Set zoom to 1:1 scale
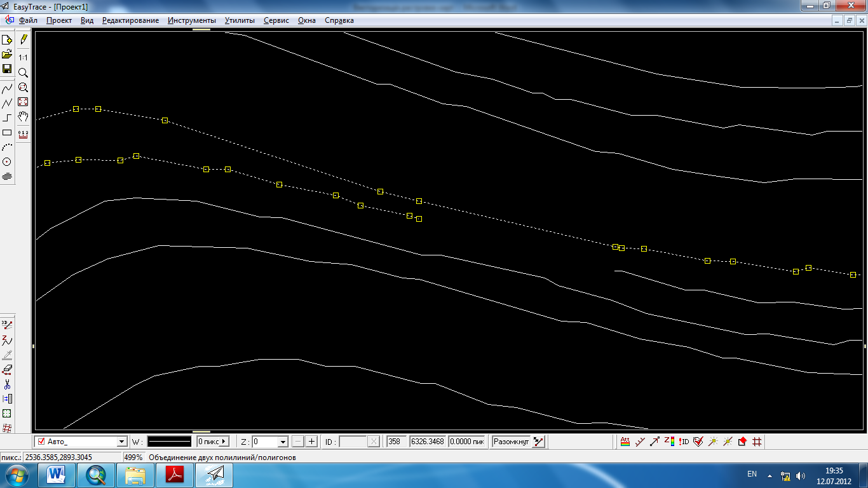 pos(23,57)
